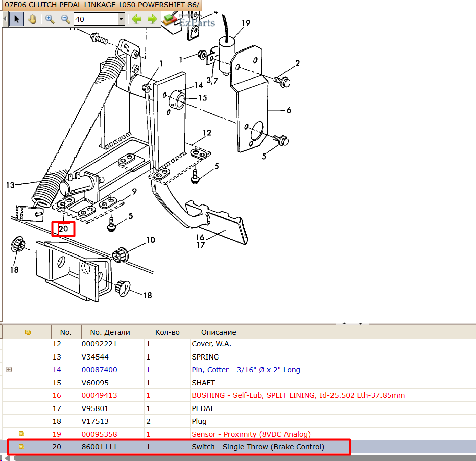Select part number 86001111
The image size is (476, 461).
pyautogui.click(x=99, y=447)
